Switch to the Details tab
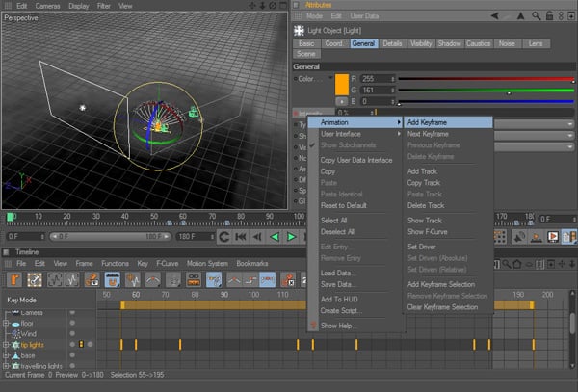The height and width of the screenshot is (392, 578). pos(392,43)
